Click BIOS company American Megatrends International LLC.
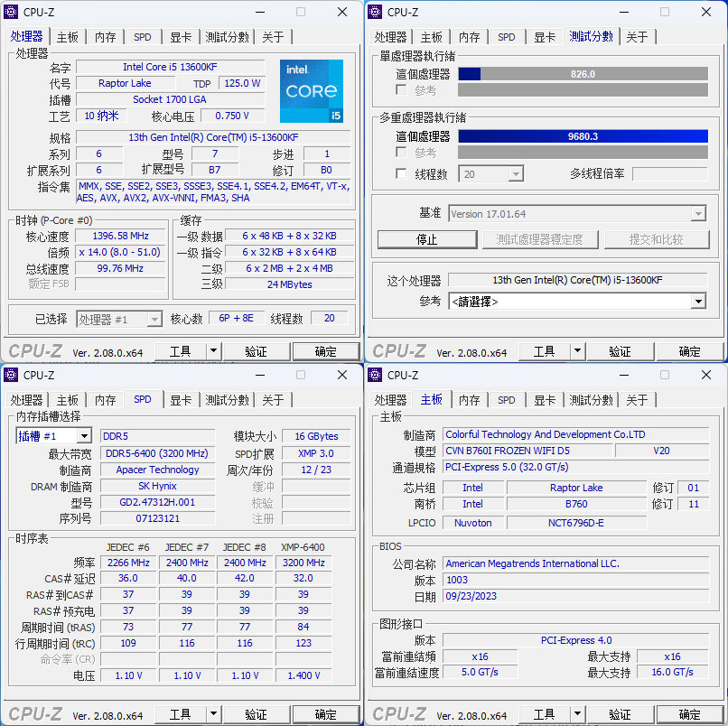728x726 pixels. click(x=575, y=563)
